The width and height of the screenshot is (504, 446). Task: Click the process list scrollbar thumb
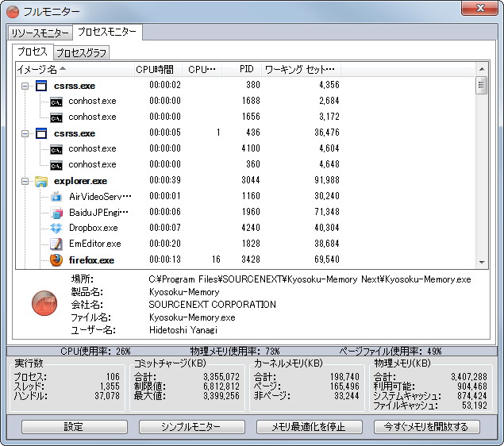coord(482,85)
